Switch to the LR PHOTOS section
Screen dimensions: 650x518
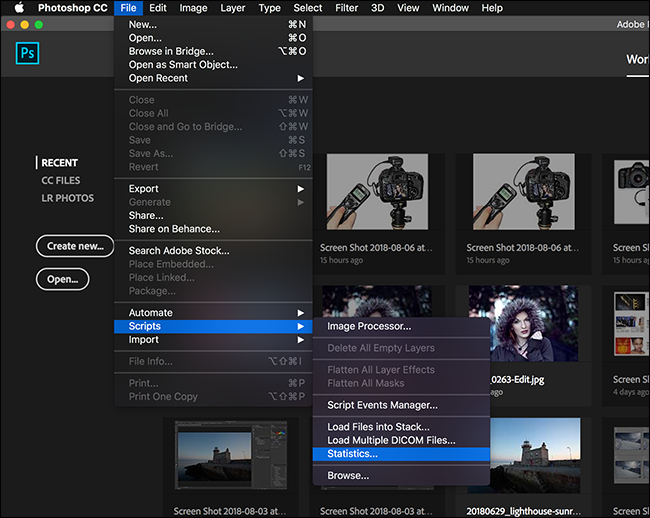(67, 198)
